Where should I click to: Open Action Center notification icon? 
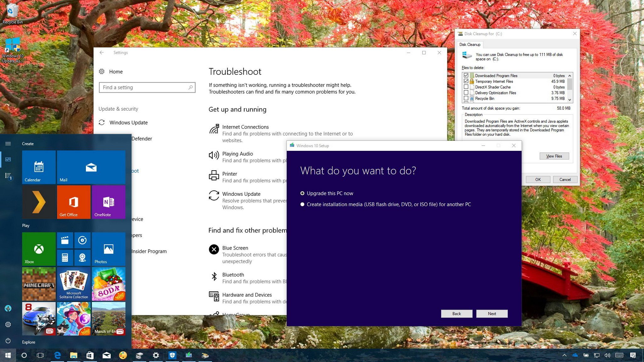pos(633,355)
